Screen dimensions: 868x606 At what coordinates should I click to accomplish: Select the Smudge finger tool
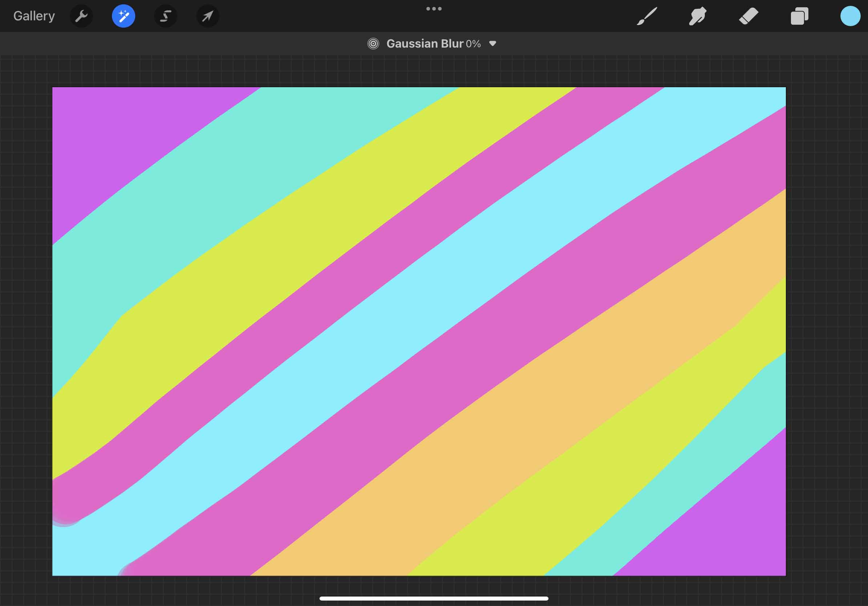point(698,16)
